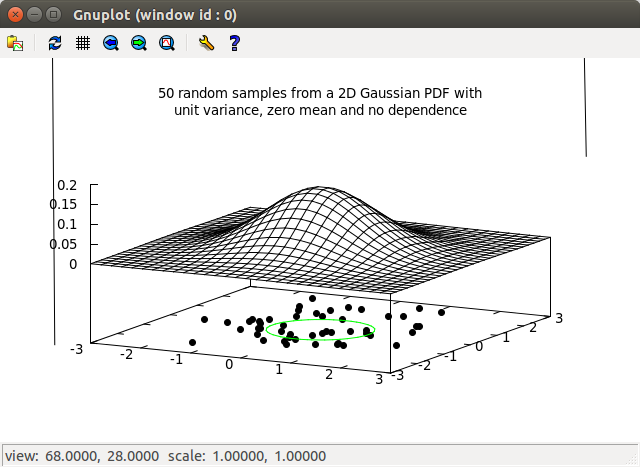The height and width of the screenshot is (467, 640).
Task: Click the 0.05 tick label on the z-axis
Action: coord(63,244)
